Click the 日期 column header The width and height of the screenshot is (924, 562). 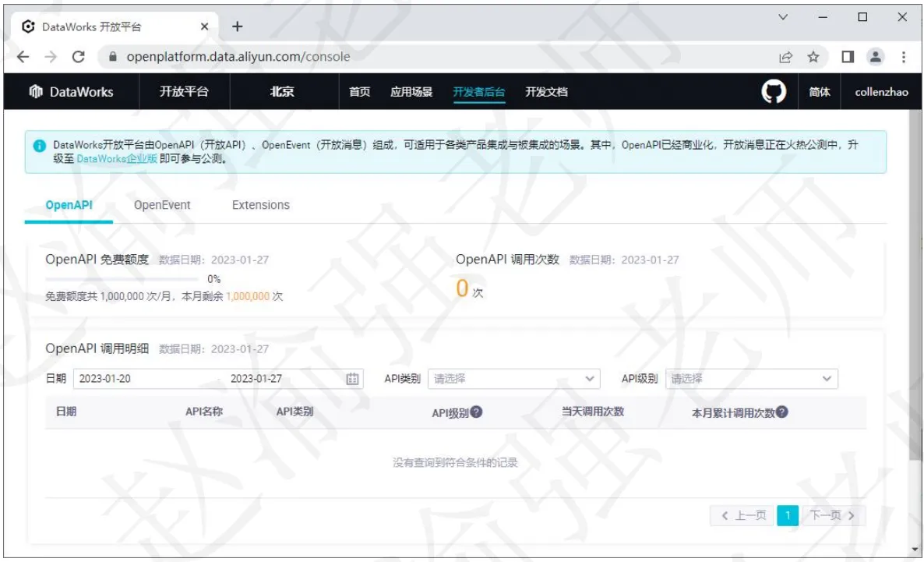[66, 411]
